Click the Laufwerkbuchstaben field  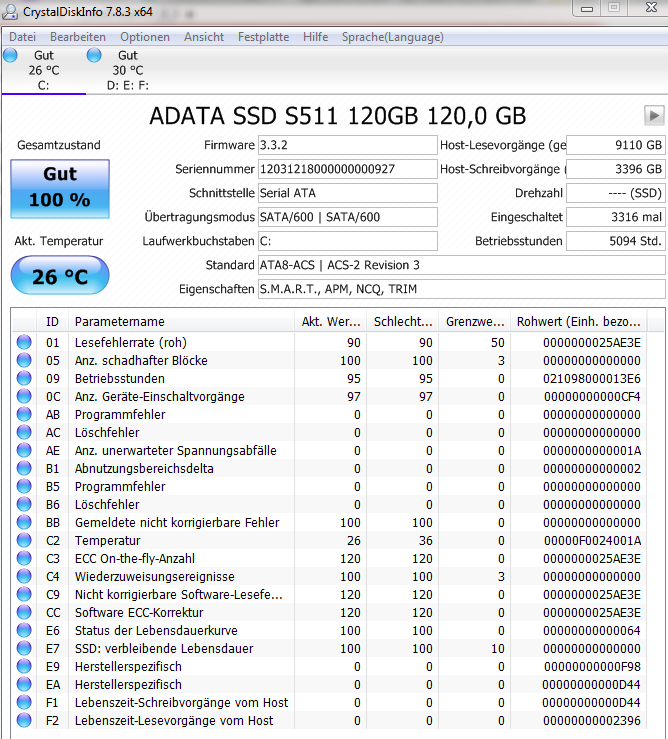(x=347, y=241)
